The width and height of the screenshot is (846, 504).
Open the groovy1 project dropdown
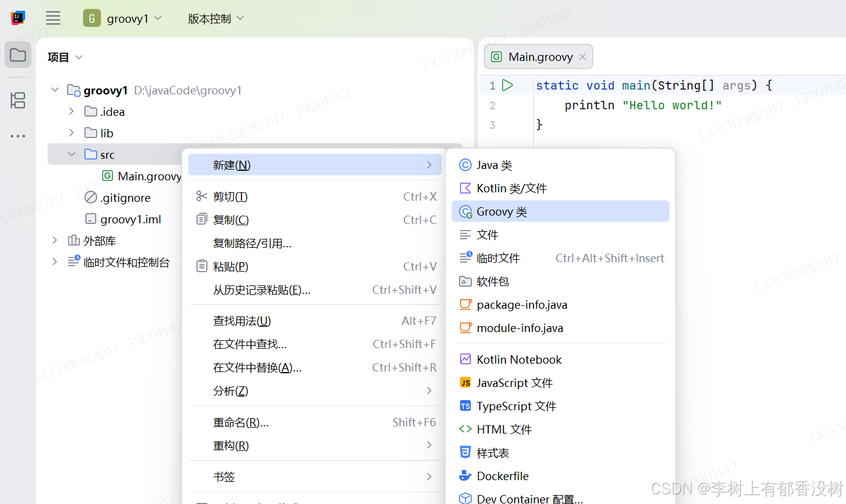(x=134, y=19)
